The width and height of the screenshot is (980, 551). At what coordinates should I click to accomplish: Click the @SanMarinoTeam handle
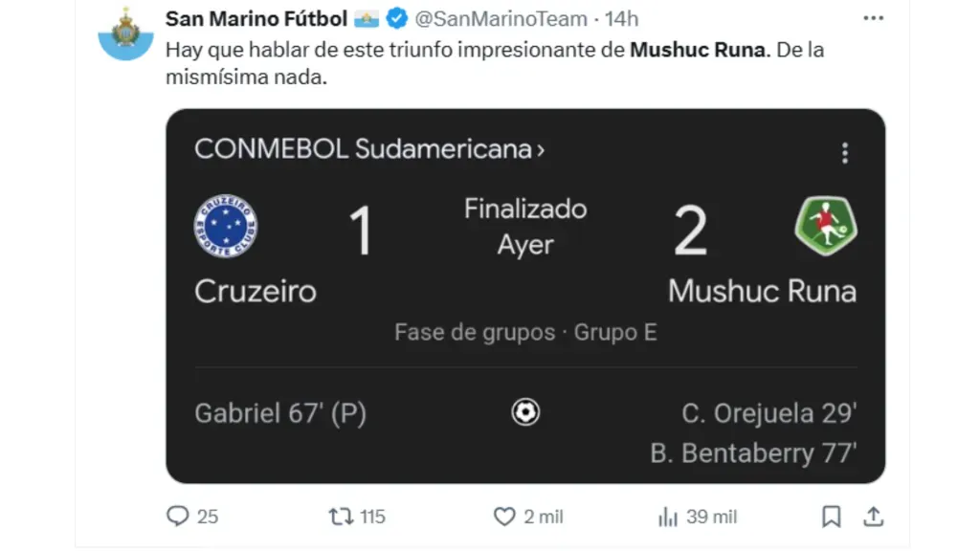[x=500, y=19]
